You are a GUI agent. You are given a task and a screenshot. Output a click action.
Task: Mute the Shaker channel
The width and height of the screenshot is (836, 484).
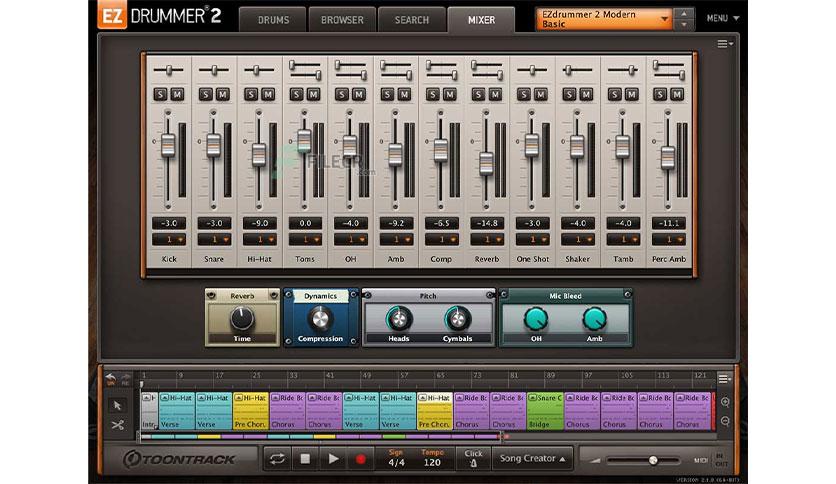coord(586,94)
